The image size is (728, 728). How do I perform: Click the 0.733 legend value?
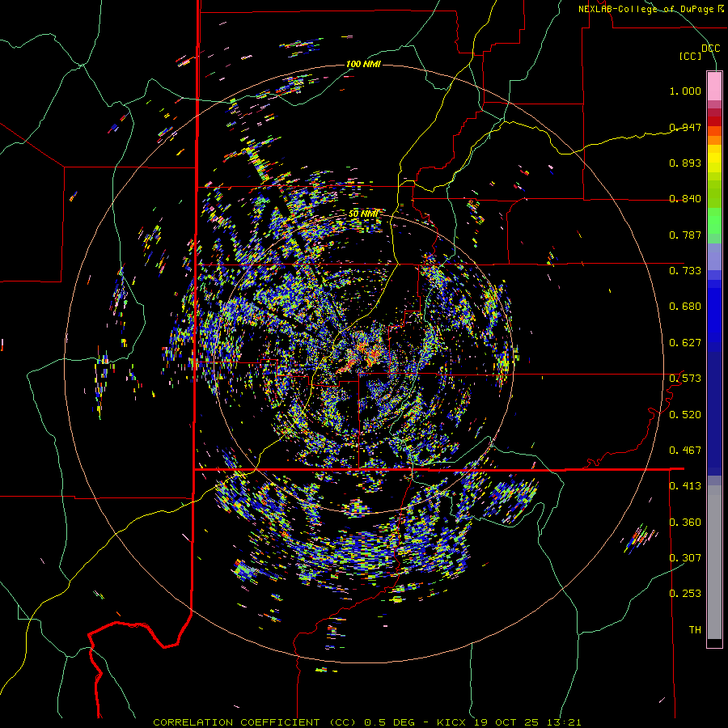coord(685,271)
